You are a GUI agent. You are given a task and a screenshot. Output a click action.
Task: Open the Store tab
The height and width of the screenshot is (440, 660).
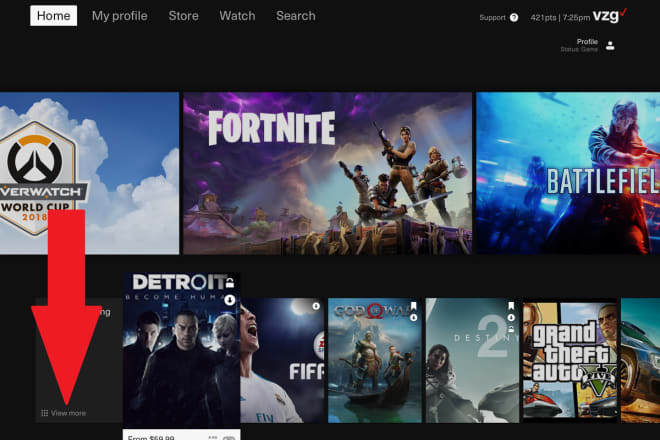(x=184, y=16)
